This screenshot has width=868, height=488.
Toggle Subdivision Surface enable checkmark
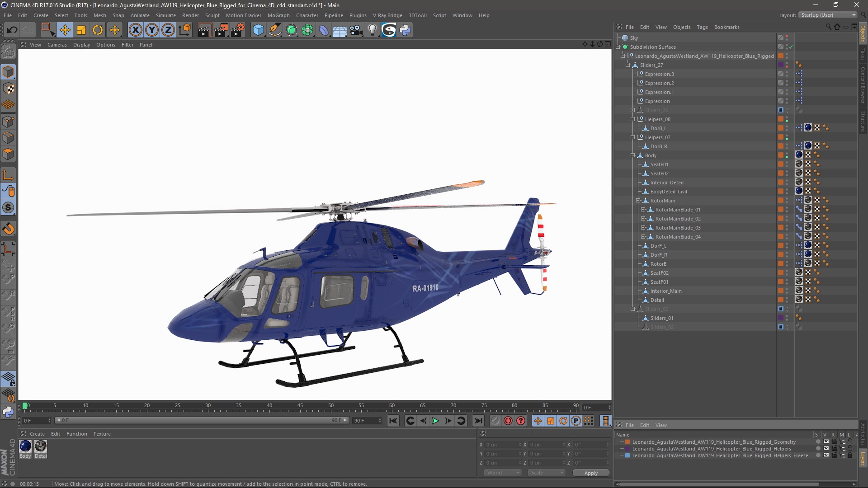point(791,47)
